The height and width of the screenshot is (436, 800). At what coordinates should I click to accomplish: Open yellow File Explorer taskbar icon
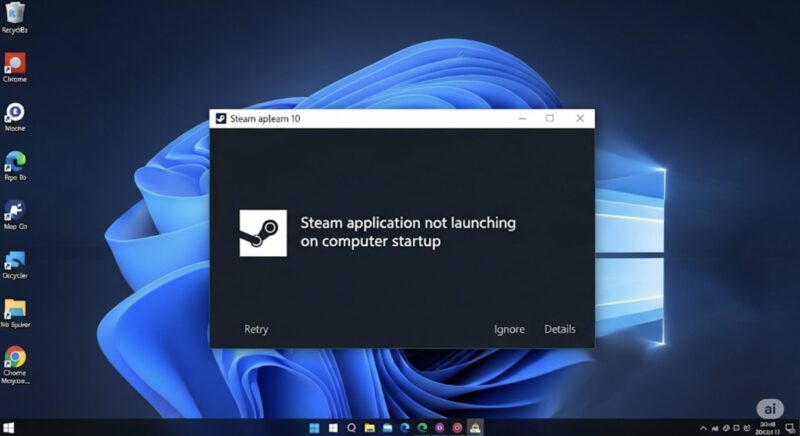point(369,428)
